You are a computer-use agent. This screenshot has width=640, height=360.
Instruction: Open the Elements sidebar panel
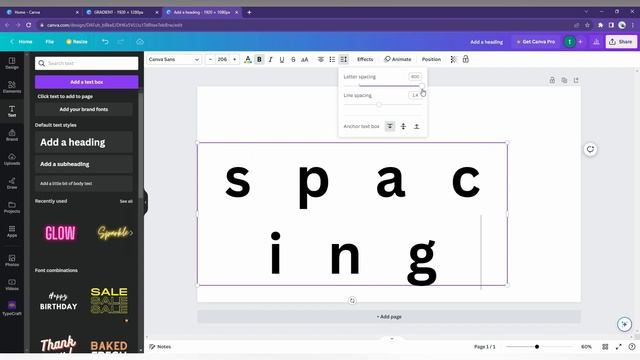point(12,87)
